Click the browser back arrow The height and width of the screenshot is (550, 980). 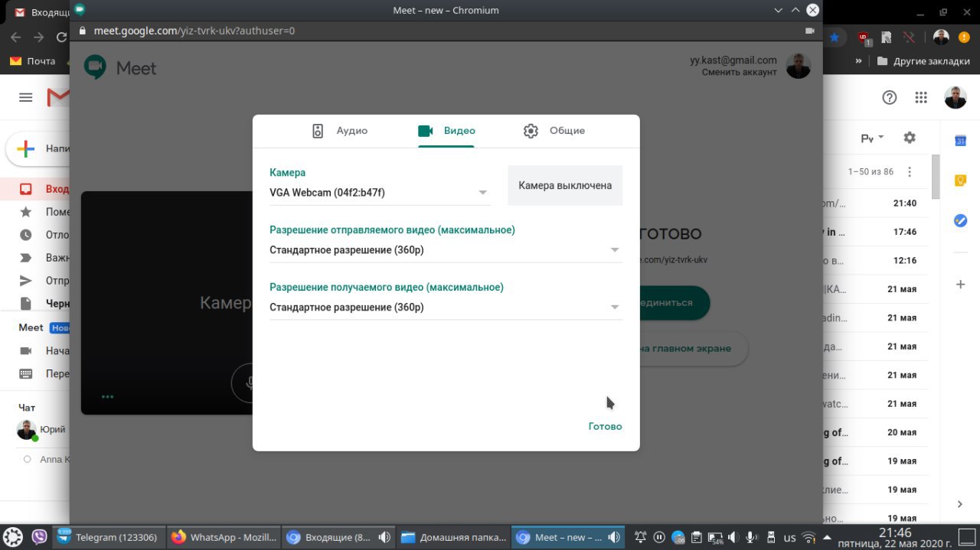[16, 37]
